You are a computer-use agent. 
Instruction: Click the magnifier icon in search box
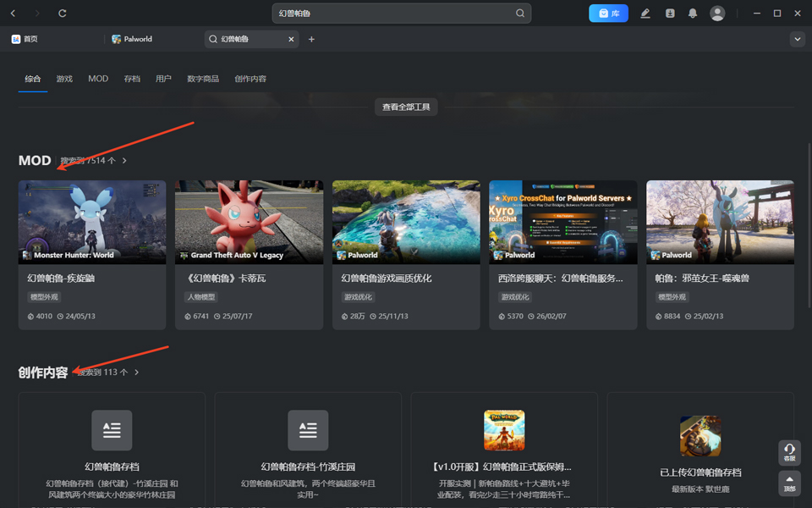pos(520,14)
